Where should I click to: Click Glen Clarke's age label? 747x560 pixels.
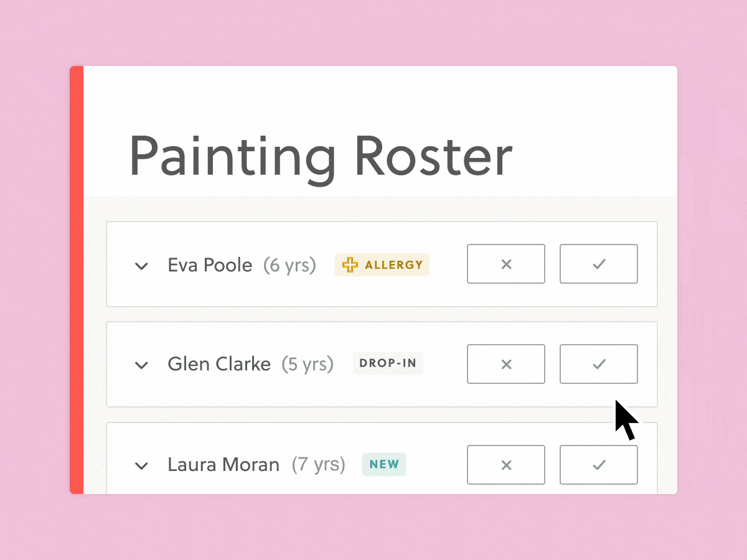pyautogui.click(x=308, y=364)
